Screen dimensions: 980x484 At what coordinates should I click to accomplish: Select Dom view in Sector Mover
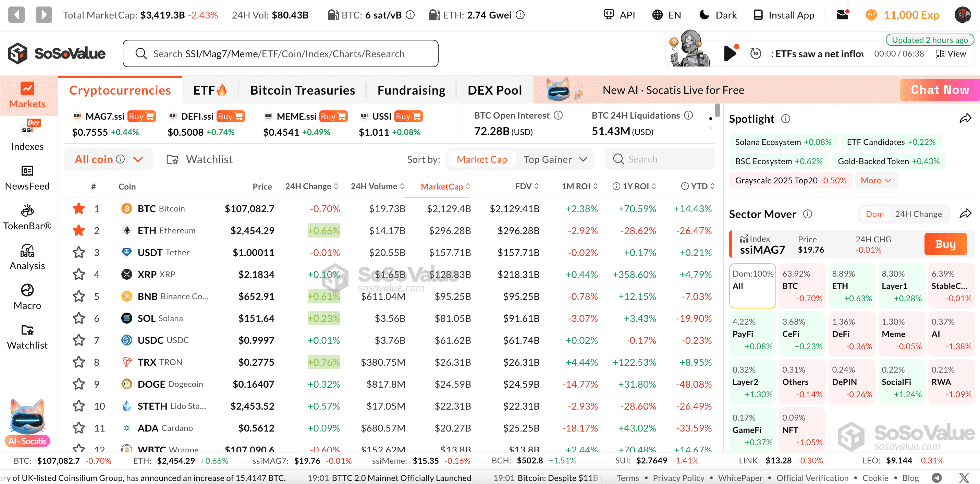pos(874,214)
